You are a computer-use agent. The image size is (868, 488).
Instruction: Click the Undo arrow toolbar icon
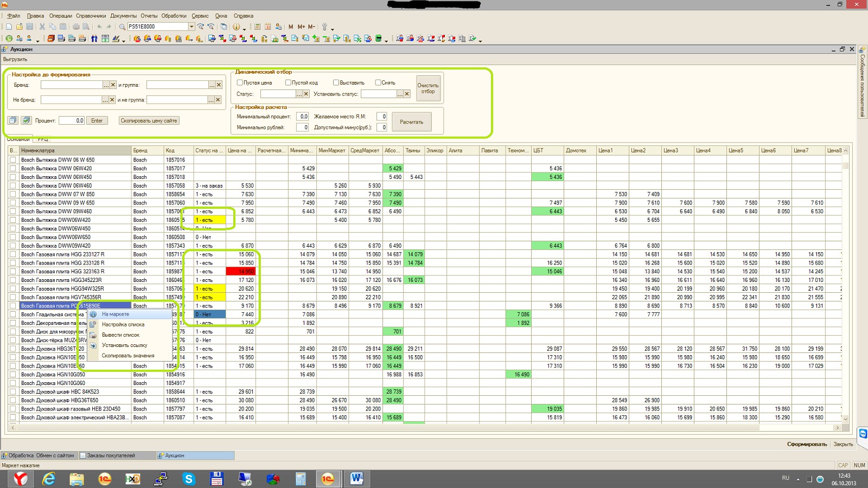pyautogui.click(x=99, y=27)
